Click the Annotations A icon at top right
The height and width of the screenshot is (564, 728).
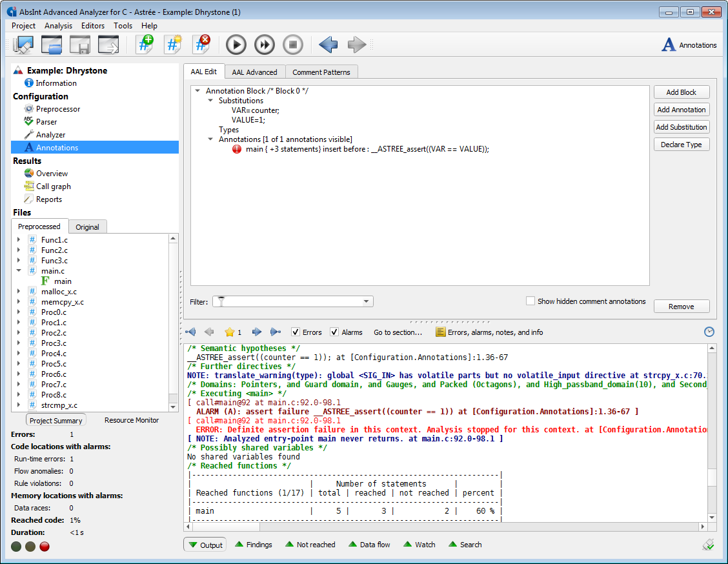669,45
